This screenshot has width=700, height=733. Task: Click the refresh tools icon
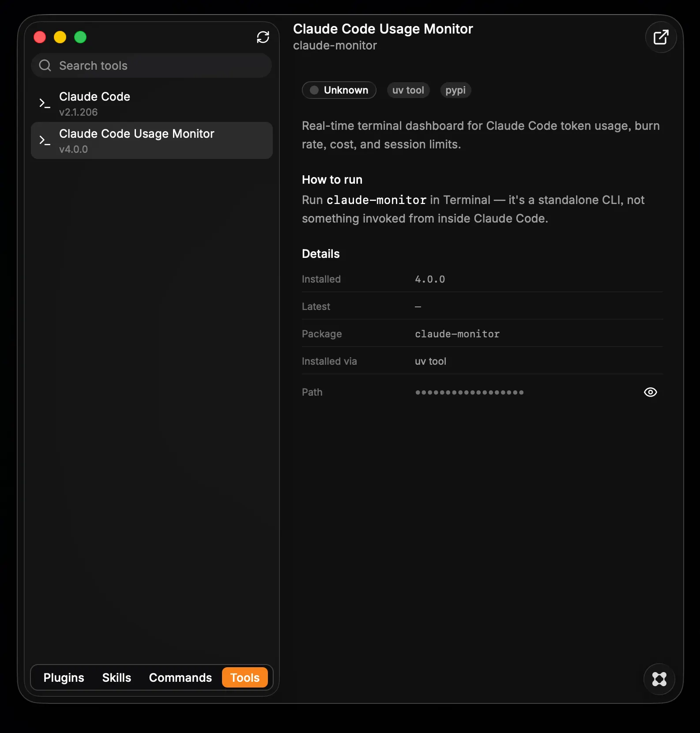[x=263, y=37]
